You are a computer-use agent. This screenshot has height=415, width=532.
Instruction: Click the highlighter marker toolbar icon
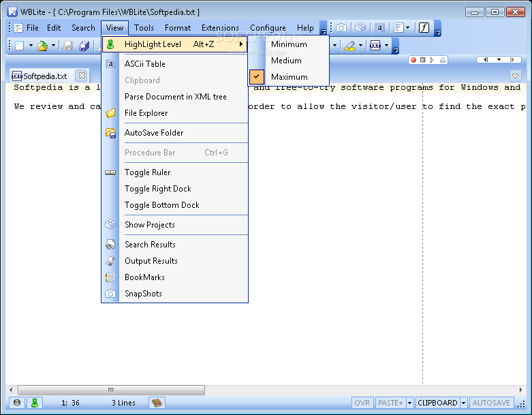pyautogui.click(x=350, y=46)
